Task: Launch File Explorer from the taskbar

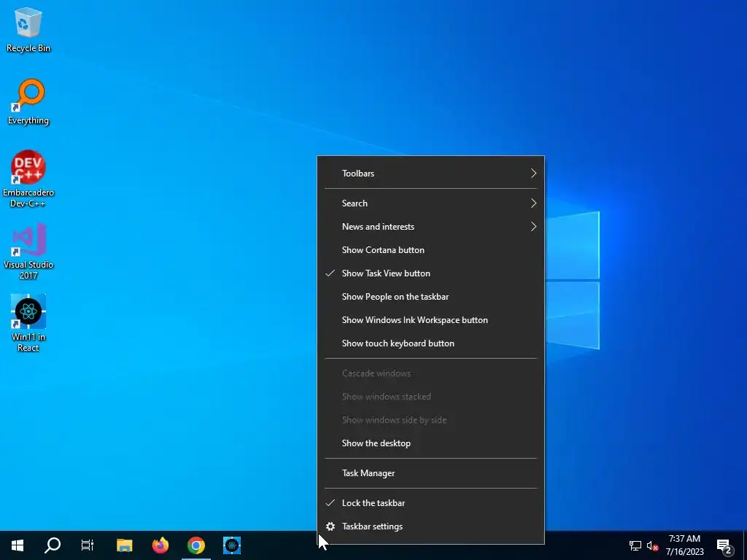Action: coord(124,545)
